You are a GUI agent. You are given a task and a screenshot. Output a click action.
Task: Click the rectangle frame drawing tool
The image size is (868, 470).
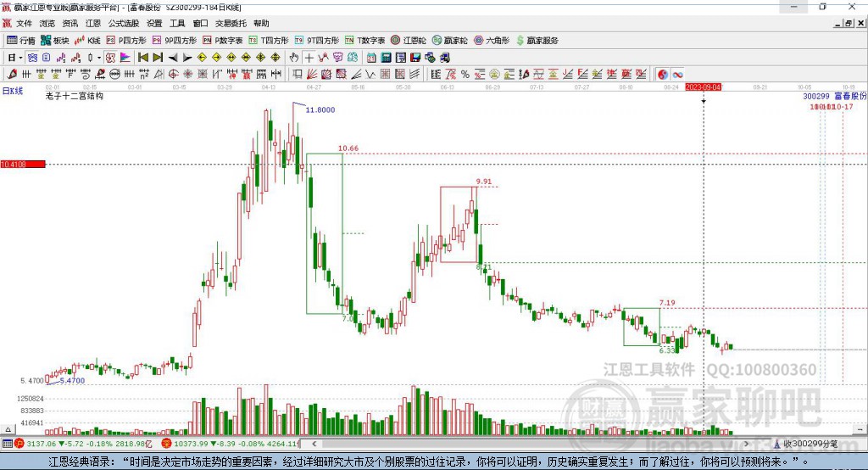point(298,75)
